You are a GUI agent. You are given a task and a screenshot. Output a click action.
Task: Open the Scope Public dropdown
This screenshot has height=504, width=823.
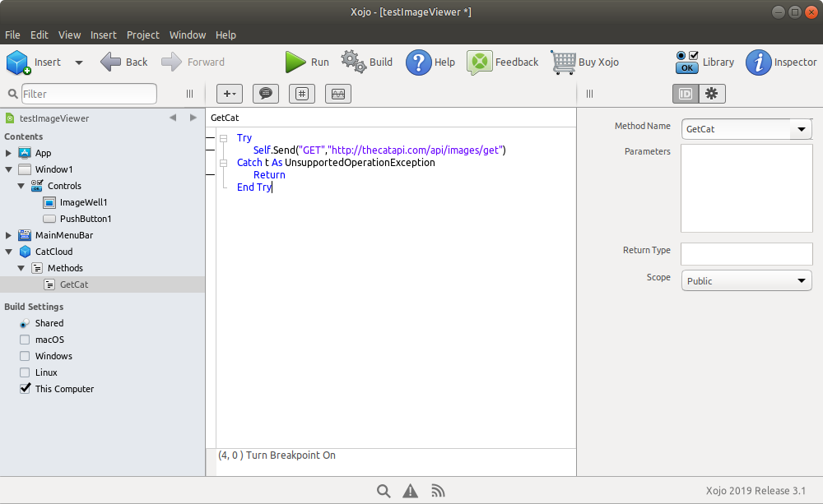click(x=746, y=280)
